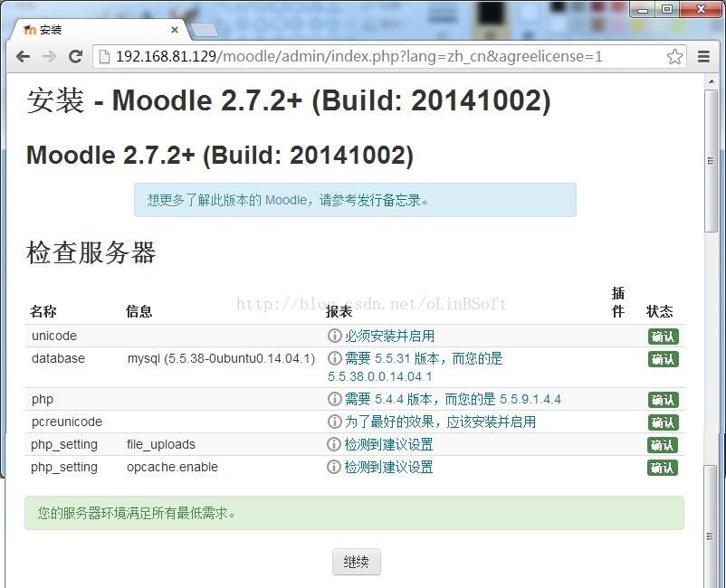
Task: Click the 名称 column header
Action: (x=43, y=311)
